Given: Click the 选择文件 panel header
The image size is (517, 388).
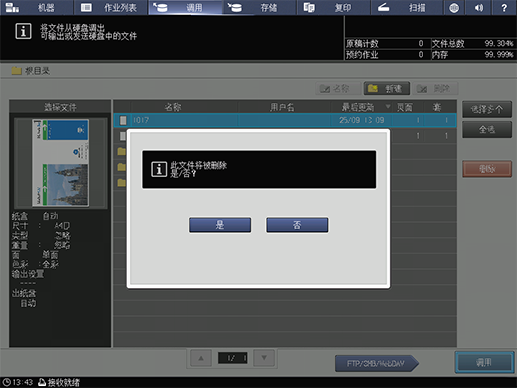Looking at the screenshot, I should pos(60,107).
